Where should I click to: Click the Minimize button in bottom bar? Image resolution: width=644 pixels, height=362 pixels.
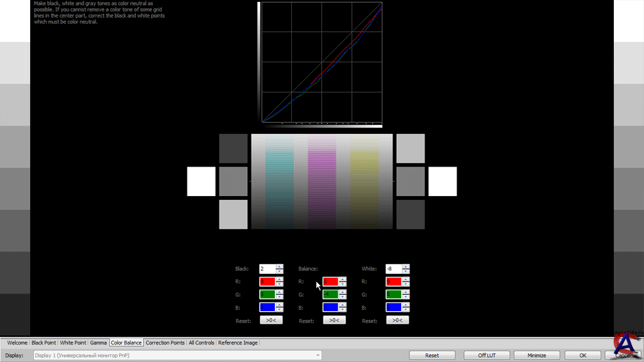coord(536,355)
